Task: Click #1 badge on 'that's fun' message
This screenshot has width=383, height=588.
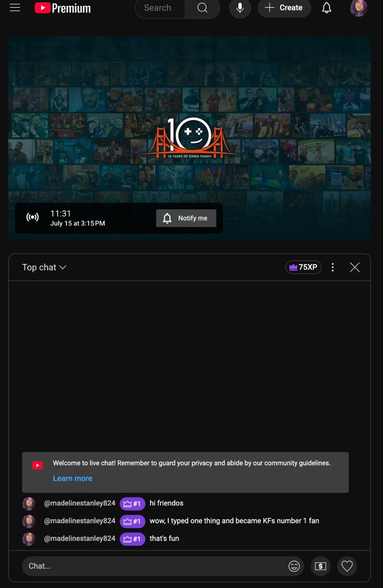Action: point(132,539)
